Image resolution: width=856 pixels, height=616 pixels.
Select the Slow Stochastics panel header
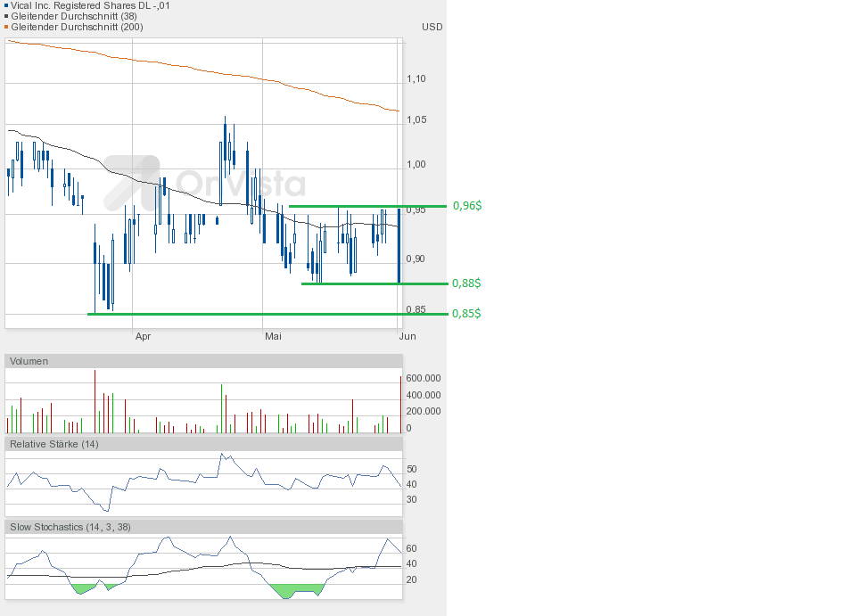click(70, 527)
